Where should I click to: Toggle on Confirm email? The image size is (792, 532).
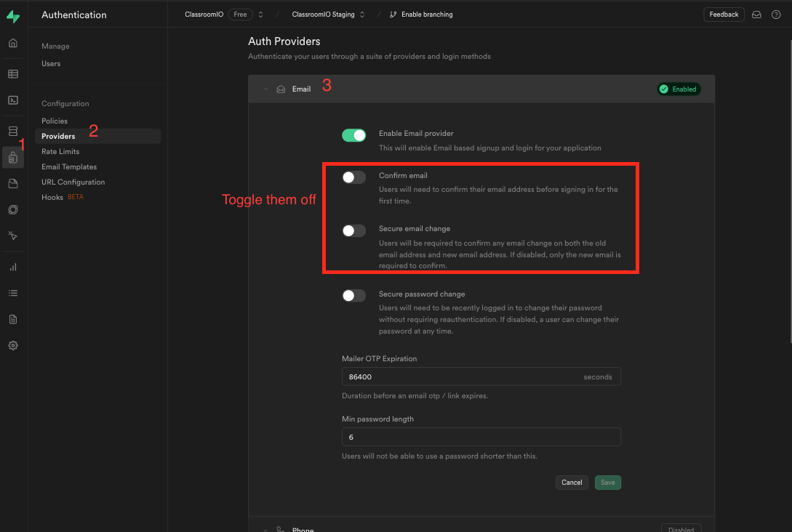click(353, 177)
